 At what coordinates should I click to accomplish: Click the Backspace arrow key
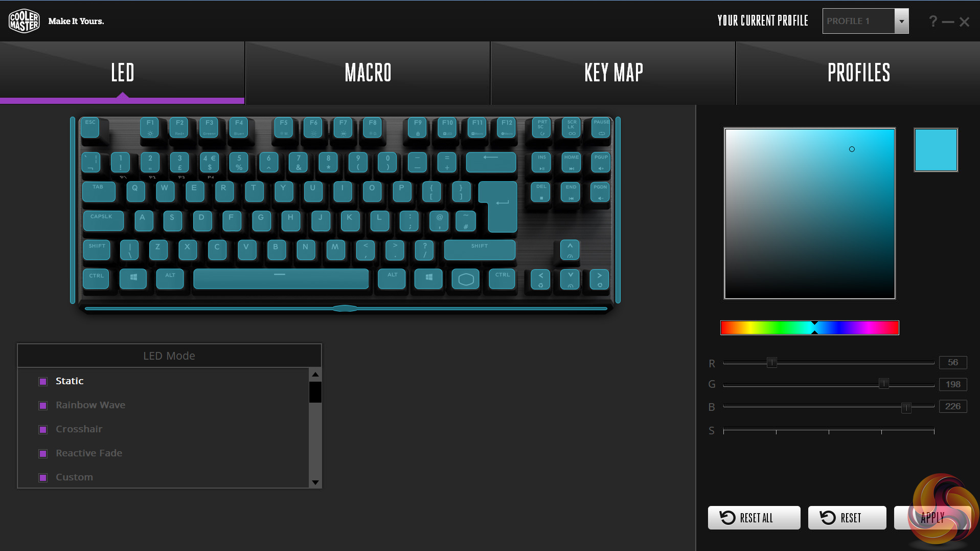491,162
